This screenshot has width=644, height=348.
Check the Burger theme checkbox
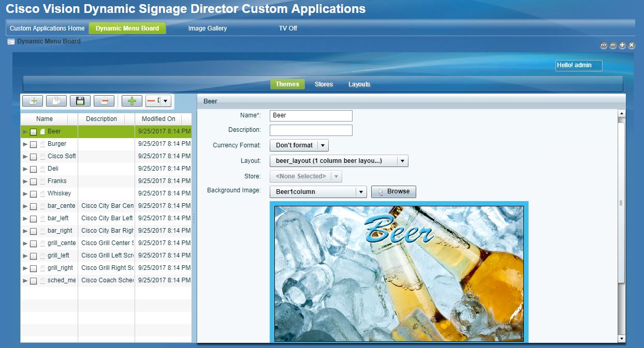(x=33, y=144)
